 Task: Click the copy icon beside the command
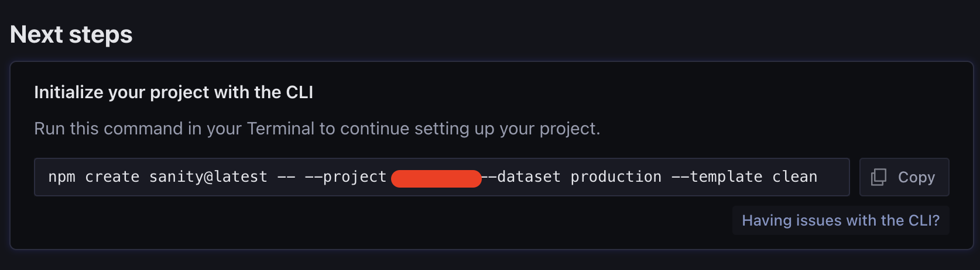[879, 177]
